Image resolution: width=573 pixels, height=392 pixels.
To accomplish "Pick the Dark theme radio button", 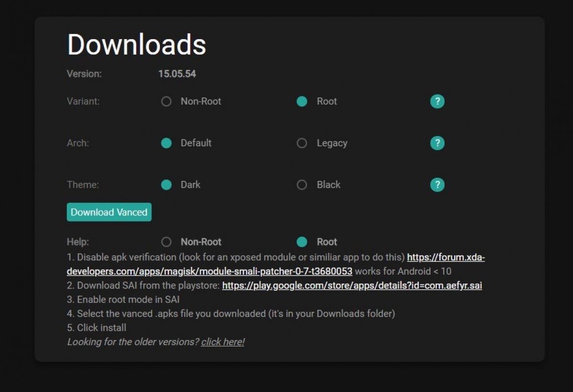I will 166,185.
